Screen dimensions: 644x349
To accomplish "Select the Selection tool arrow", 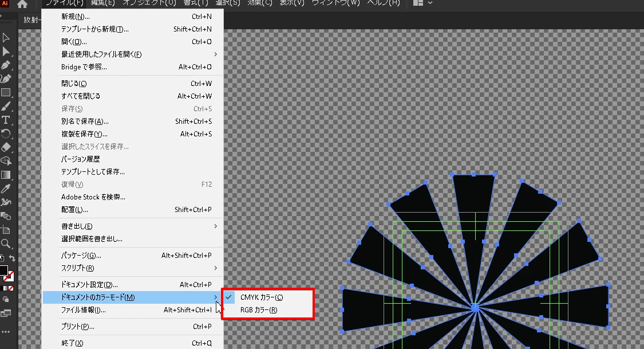I will [x=6, y=38].
